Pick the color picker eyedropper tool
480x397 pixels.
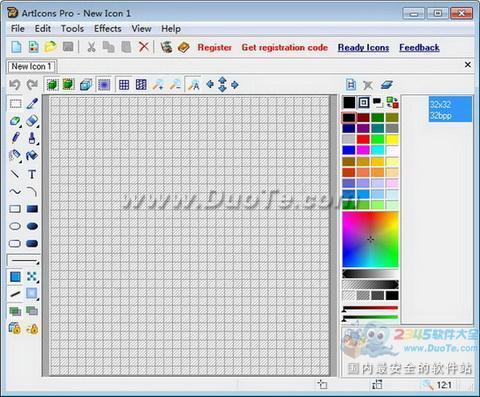click(32, 103)
